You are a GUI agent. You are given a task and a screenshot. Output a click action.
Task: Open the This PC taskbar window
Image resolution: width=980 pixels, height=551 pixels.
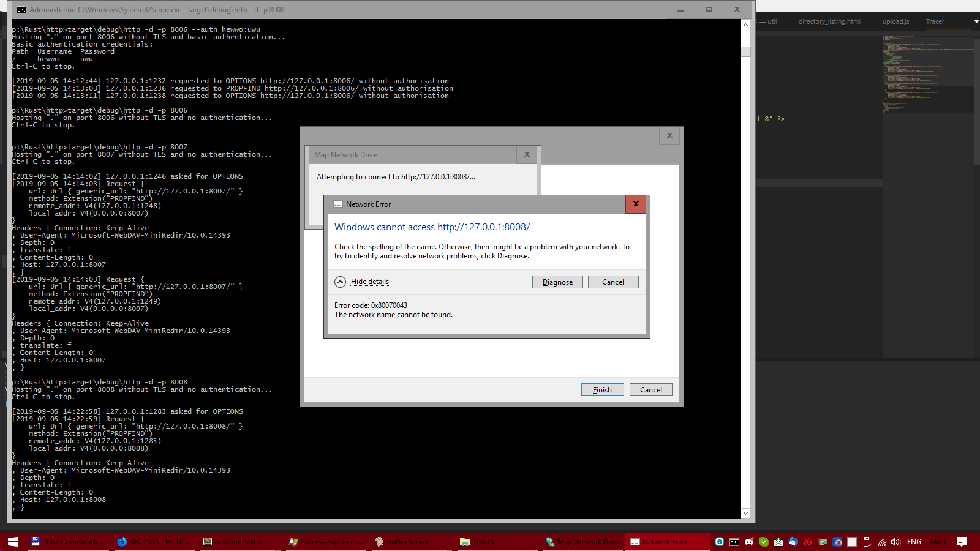coord(479,542)
